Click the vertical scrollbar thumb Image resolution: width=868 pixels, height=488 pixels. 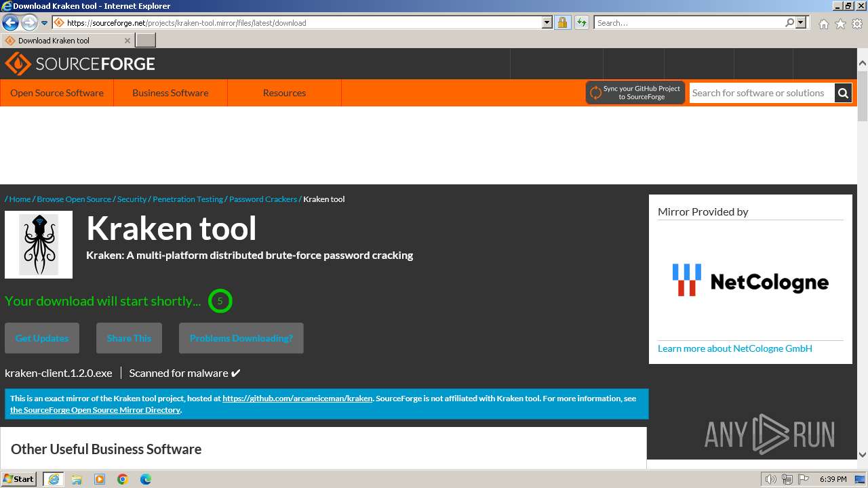tap(863, 95)
